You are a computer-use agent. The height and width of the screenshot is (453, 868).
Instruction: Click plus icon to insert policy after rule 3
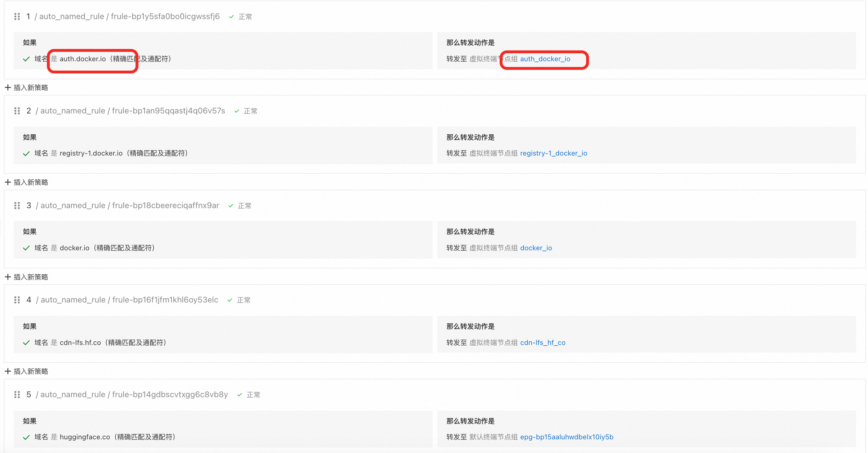point(8,277)
